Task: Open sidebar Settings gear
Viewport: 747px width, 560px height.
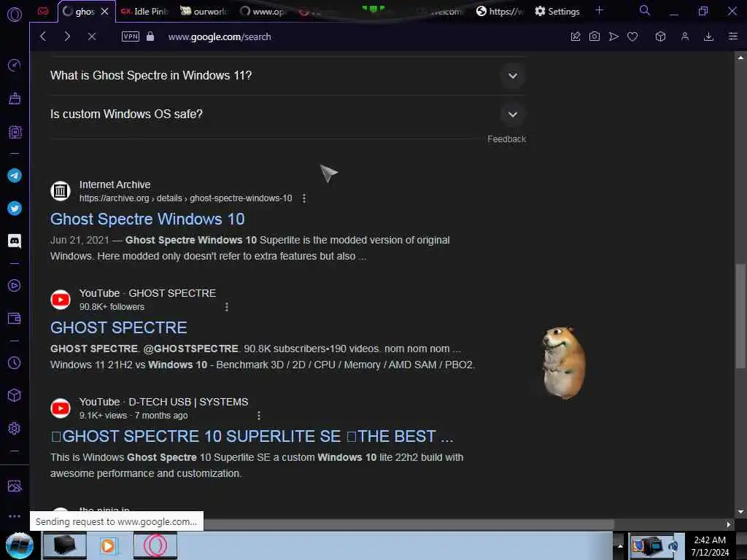Action: pyautogui.click(x=15, y=428)
